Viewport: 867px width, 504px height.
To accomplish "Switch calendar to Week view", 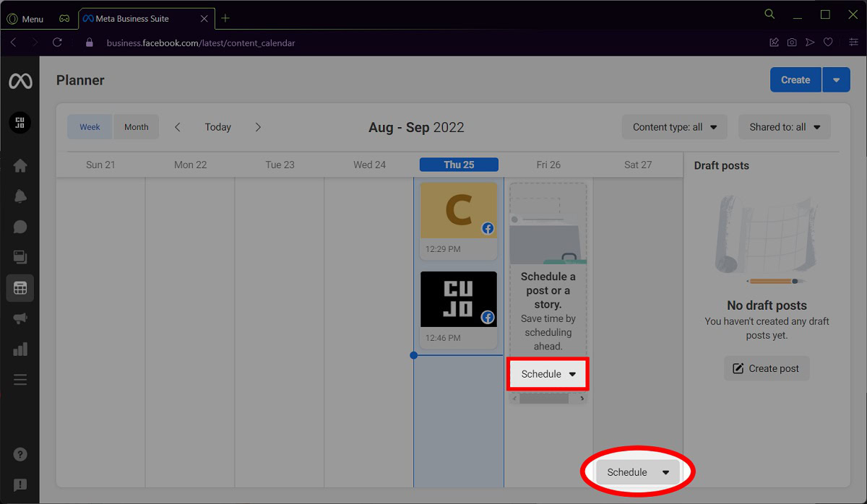I will (x=90, y=127).
